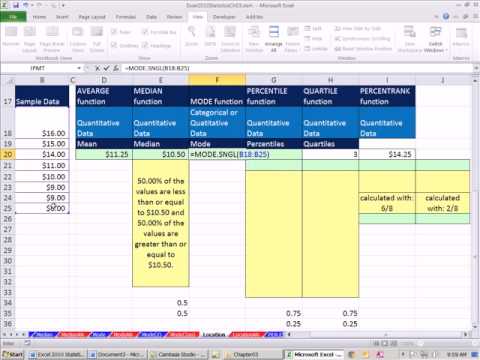Screen dimensions: 480x360
Task: Click the Hide window button
Action: [313, 39]
